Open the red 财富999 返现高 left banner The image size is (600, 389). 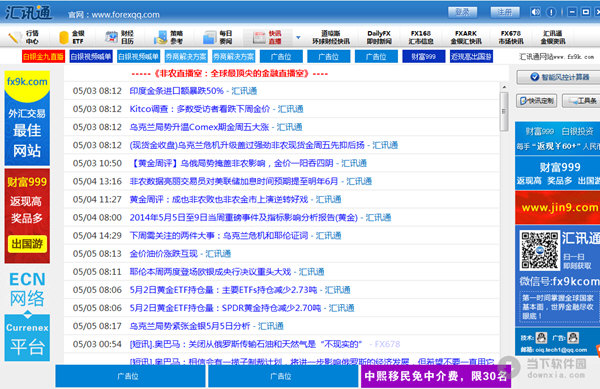coord(27,216)
